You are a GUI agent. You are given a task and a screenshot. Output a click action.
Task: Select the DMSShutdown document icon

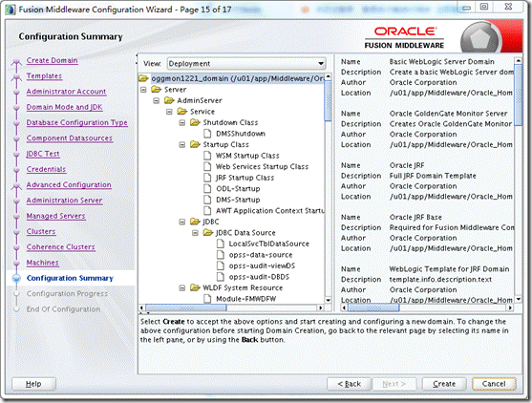[207, 134]
